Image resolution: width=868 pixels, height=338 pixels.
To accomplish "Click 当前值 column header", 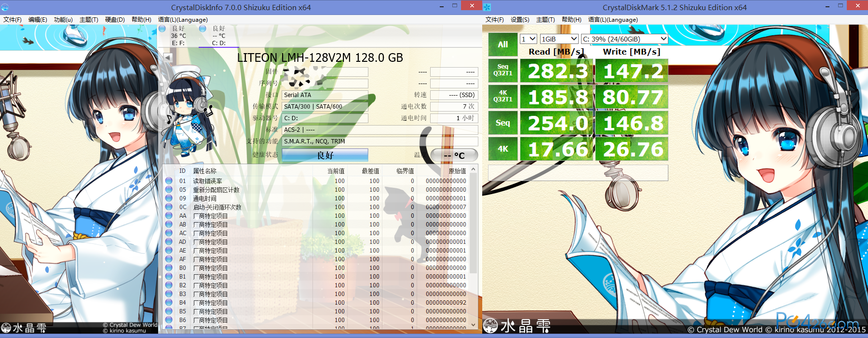I will point(336,171).
